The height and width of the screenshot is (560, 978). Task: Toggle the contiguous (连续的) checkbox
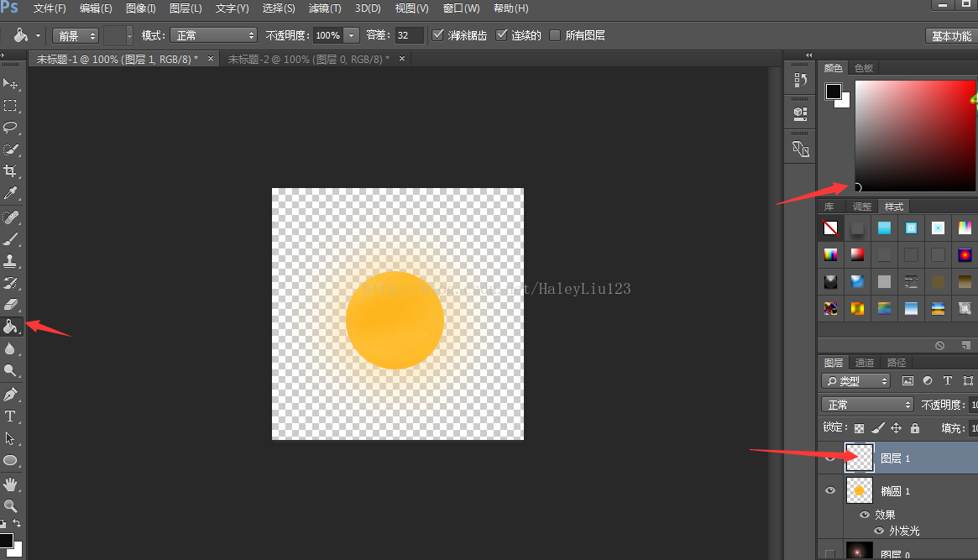(x=501, y=35)
